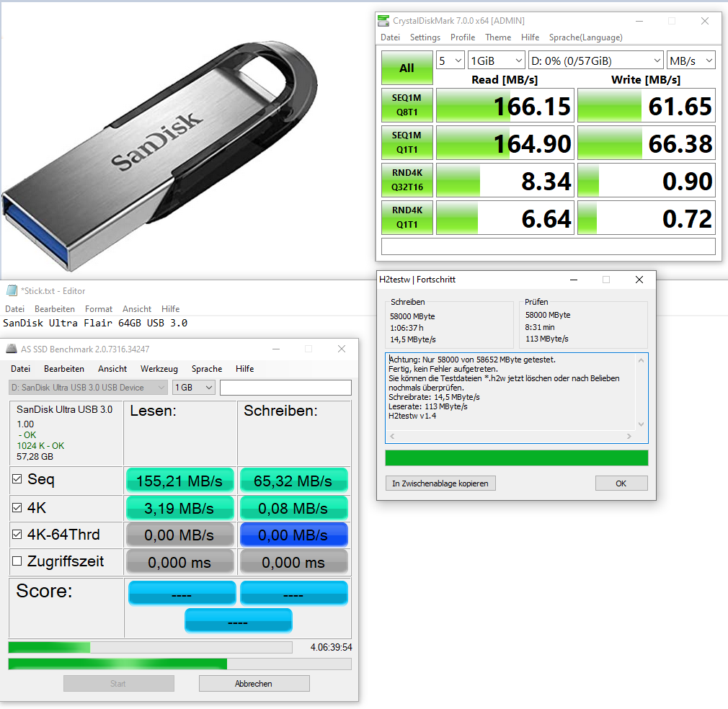The width and height of the screenshot is (728, 709).
Task: Open Sprache menu in AS SSD Benchmark
Action: (x=207, y=368)
